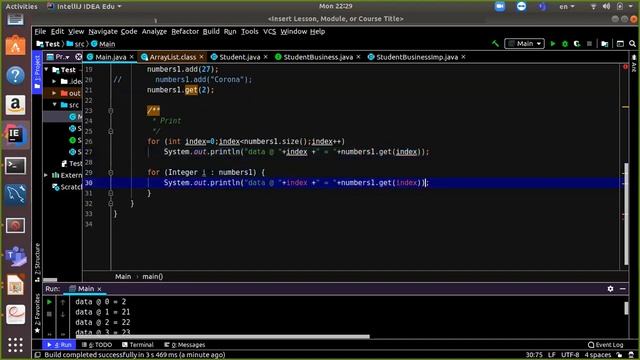Toggle the 6: TODO tool window
The height and width of the screenshot is (360, 640).
(97, 345)
